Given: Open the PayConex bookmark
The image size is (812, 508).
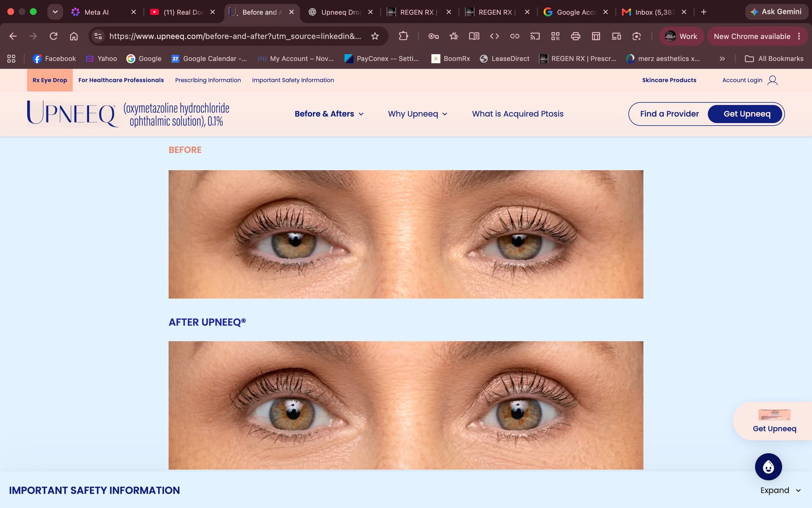Looking at the screenshot, I should [x=381, y=59].
